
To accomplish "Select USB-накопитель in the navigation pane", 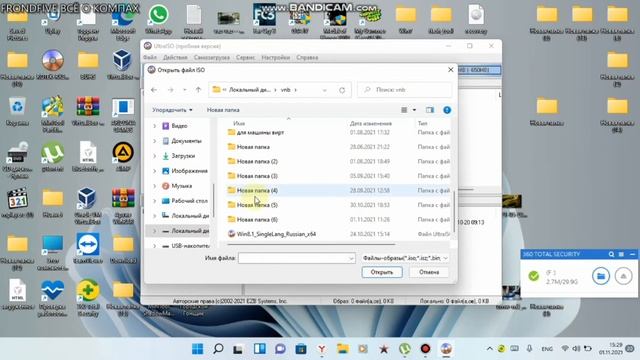I will click(190, 246).
